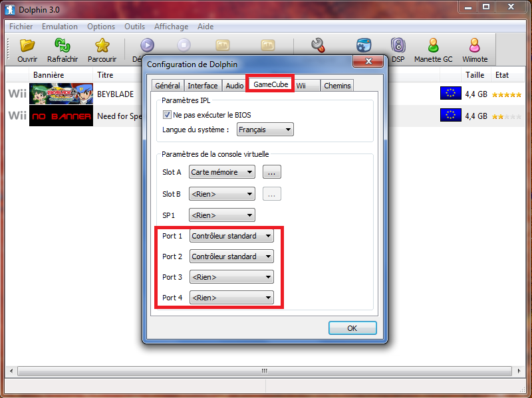Switch to the Audio tab

[x=235, y=86]
